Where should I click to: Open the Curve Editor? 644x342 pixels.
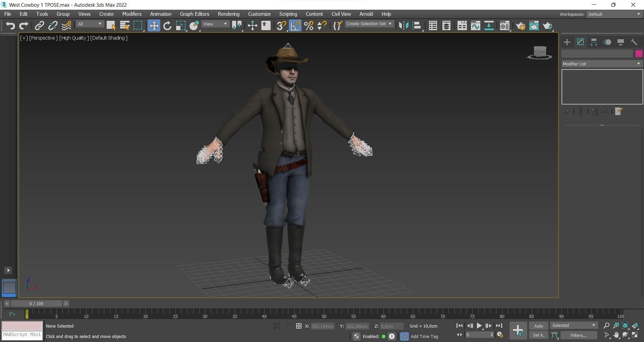pos(475,26)
